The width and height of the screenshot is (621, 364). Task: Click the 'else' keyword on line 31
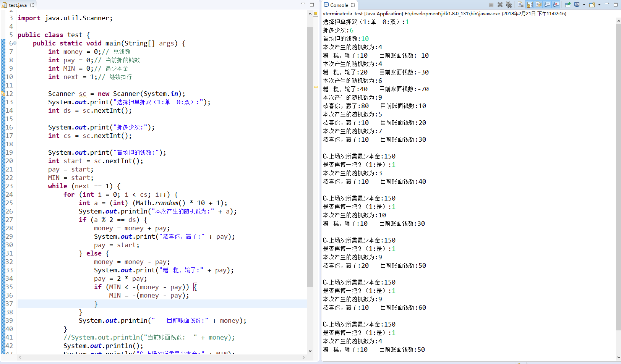(x=94, y=253)
